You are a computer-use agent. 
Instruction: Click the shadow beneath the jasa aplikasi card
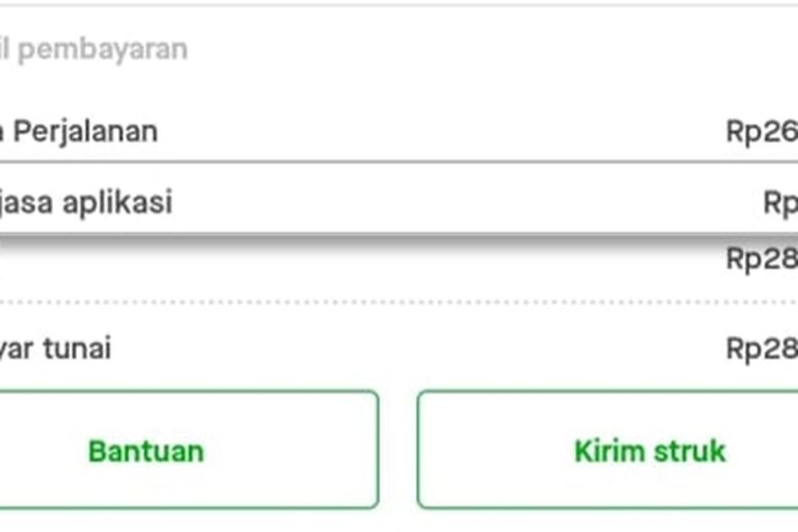click(399, 242)
